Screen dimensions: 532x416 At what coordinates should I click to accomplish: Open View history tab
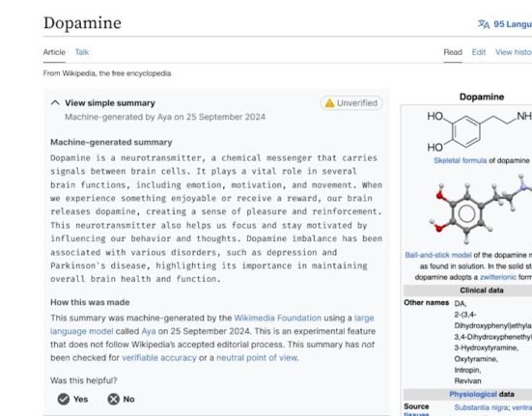[x=514, y=52]
